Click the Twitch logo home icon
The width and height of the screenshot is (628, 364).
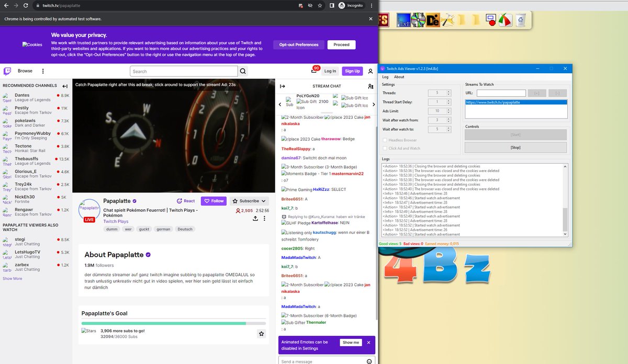pyautogui.click(x=7, y=71)
